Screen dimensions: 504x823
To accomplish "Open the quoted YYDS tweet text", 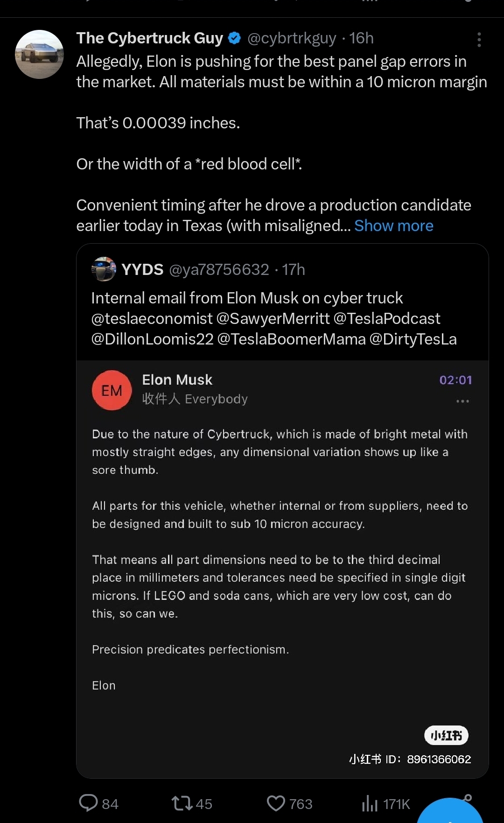I will click(x=247, y=298).
